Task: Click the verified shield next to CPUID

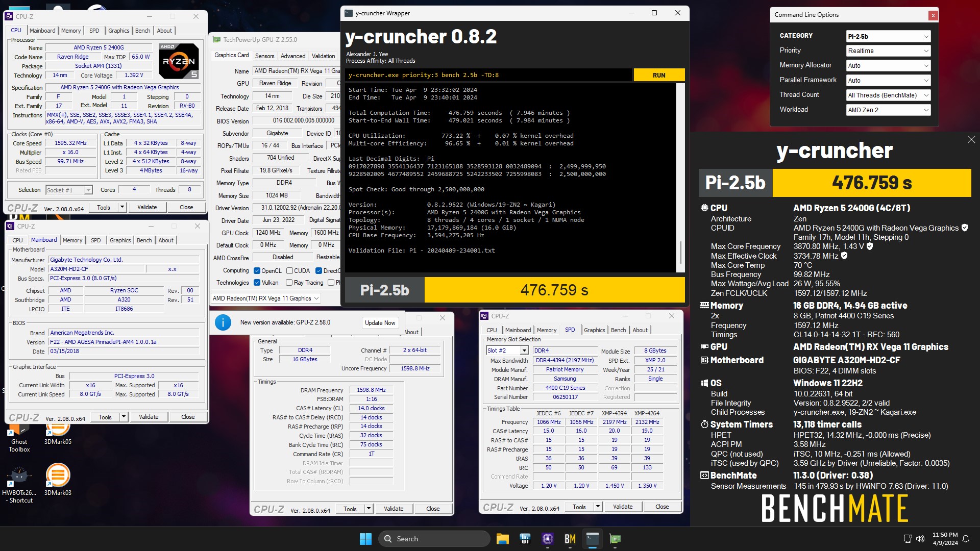Action: (x=965, y=228)
